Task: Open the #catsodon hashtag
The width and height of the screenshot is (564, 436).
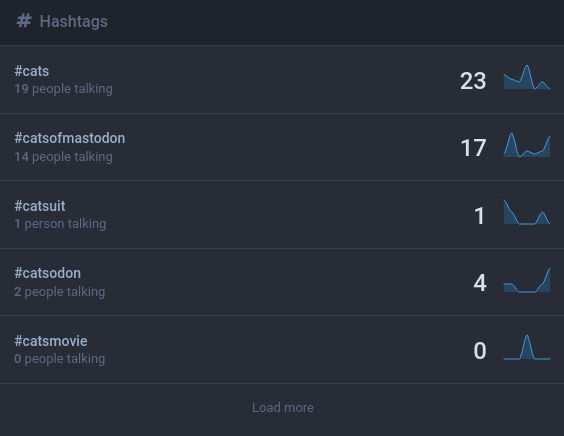Action: 47,273
